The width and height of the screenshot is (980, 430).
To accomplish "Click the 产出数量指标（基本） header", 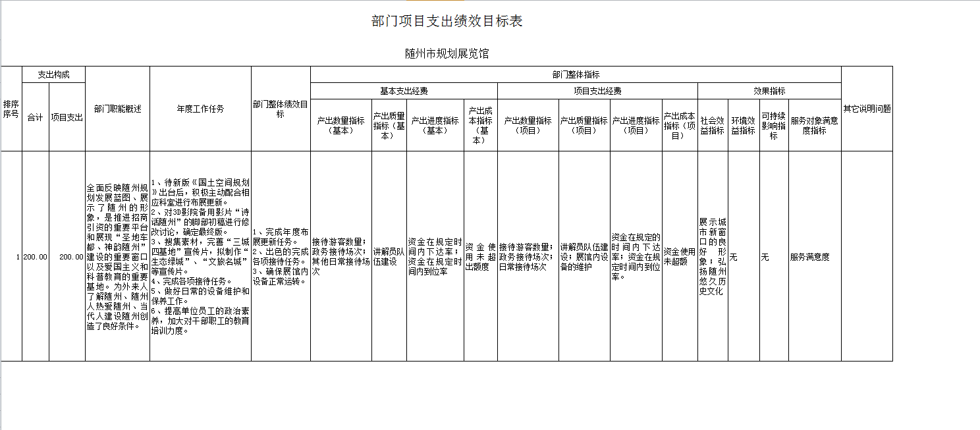I will (x=340, y=125).
